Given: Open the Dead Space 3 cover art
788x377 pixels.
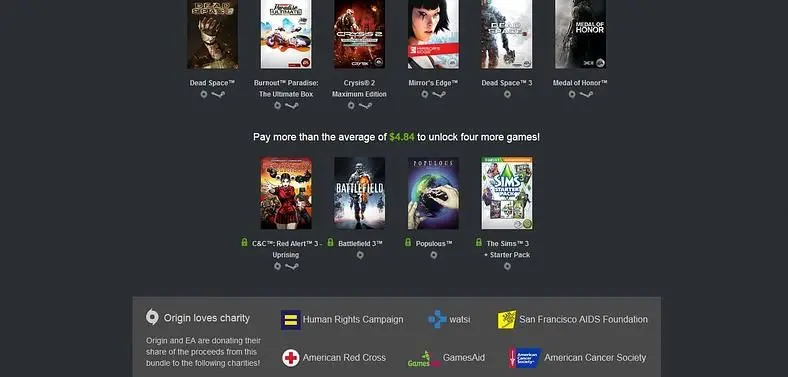Looking at the screenshot, I should point(507,34).
